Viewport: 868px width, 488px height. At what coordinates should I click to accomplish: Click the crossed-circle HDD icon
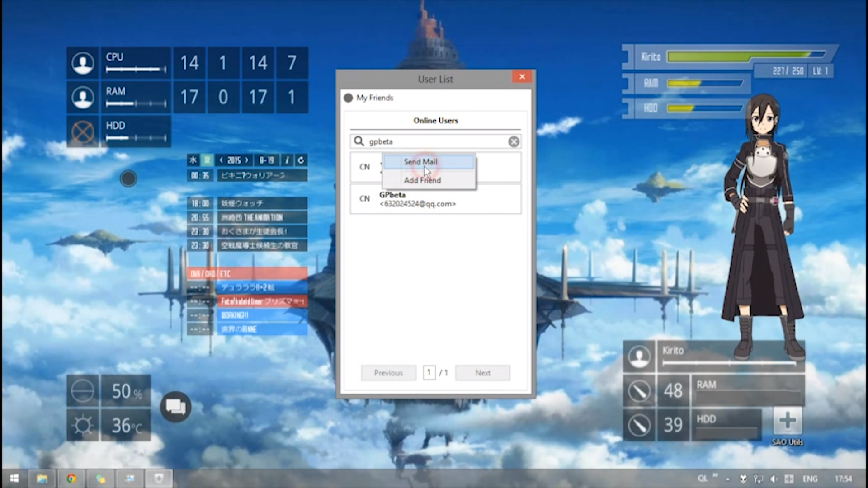coord(82,131)
